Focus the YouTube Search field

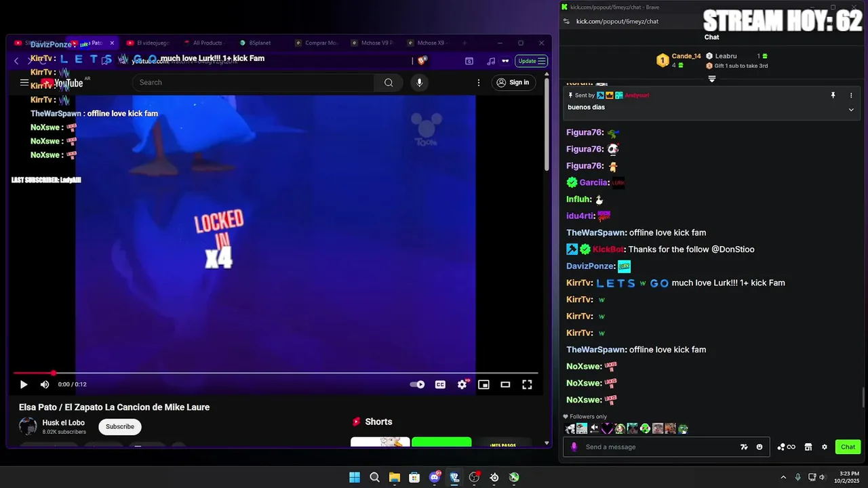click(254, 83)
